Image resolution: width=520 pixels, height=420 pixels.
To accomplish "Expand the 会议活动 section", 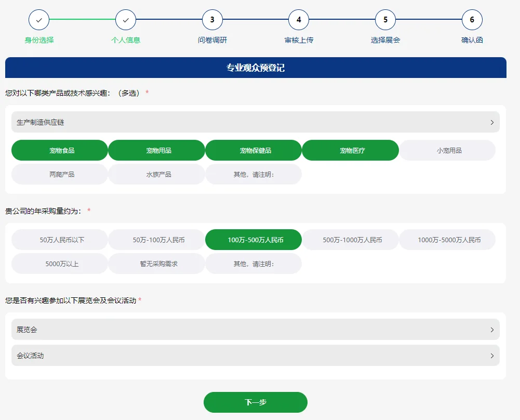I will click(255, 356).
